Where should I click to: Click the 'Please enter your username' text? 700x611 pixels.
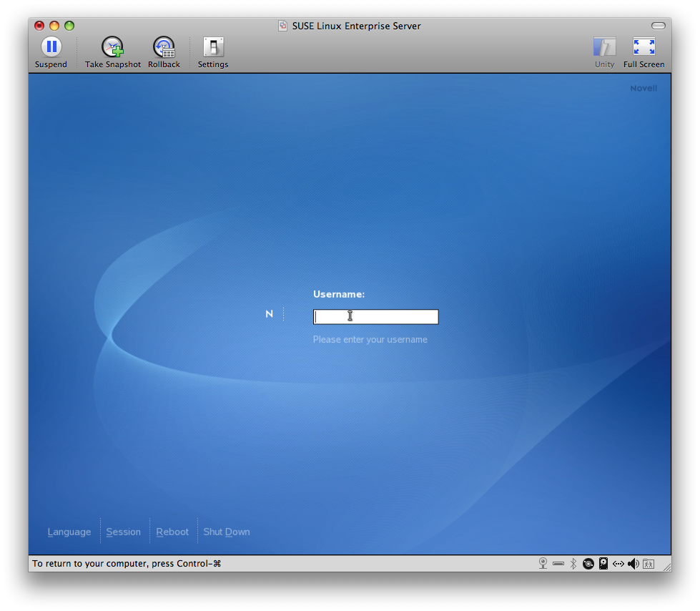coord(370,339)
